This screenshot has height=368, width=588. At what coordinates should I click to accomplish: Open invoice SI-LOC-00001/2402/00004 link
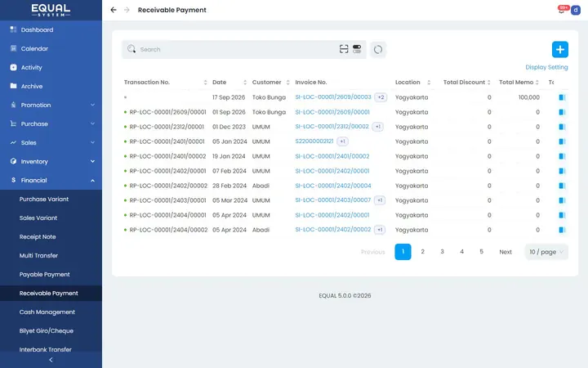click(x=333, y=186)
